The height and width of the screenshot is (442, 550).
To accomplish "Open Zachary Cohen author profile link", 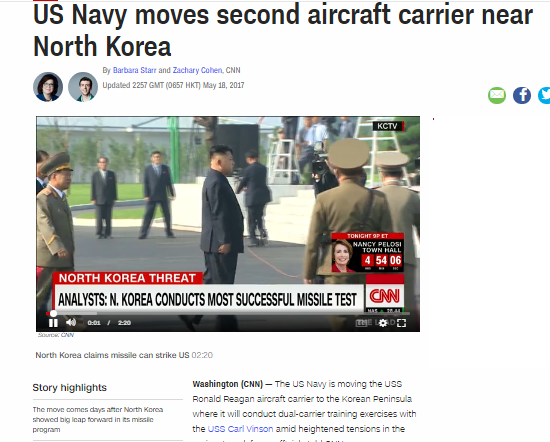I will tap(197, 70).
